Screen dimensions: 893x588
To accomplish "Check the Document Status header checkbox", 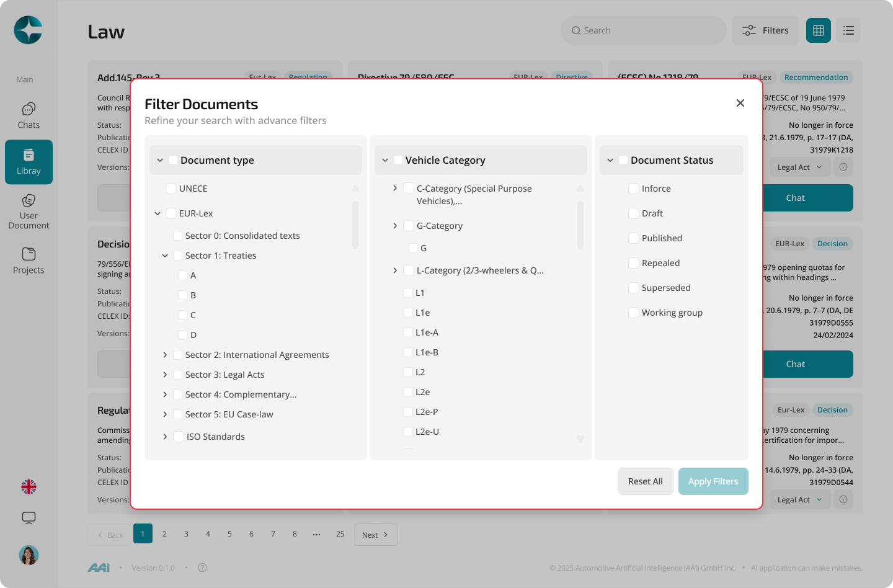I will (x=623, y=160).
